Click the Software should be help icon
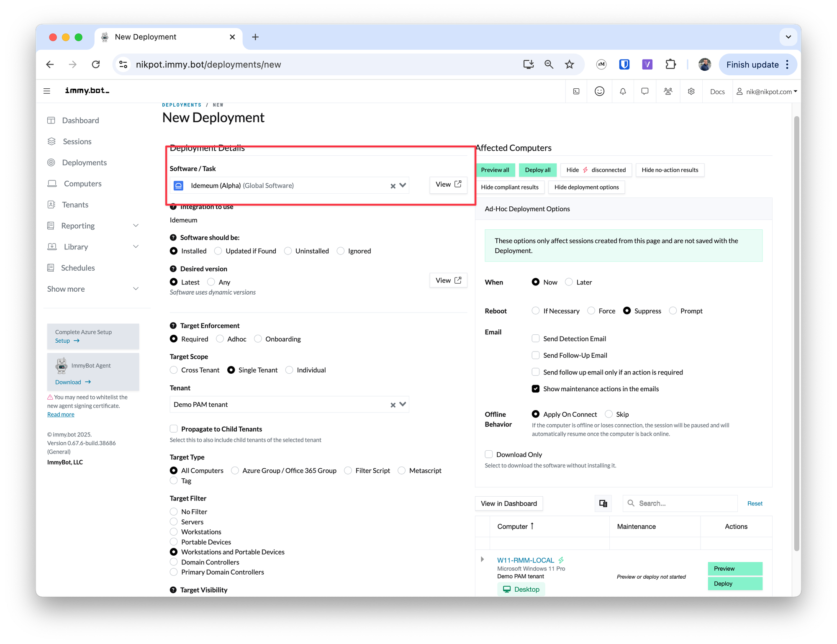The height and width of the screenshot is (644, 837). (x=173, y=238)
